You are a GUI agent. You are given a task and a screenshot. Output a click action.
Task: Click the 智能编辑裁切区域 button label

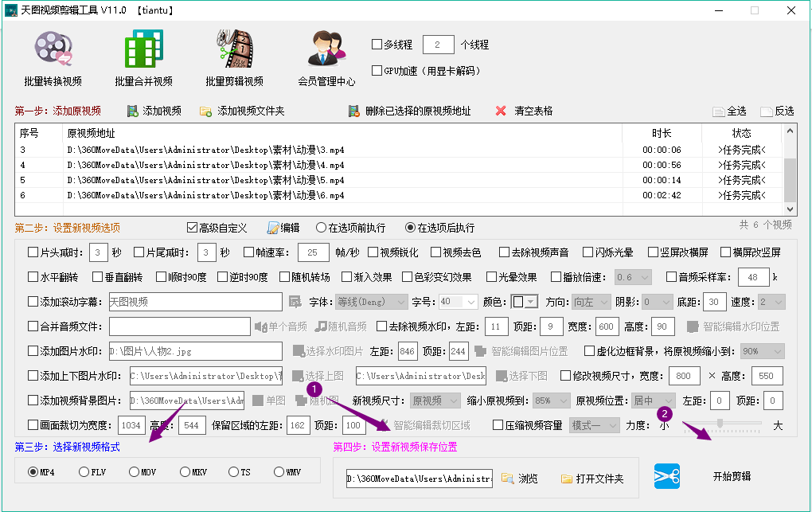point(431,425)
